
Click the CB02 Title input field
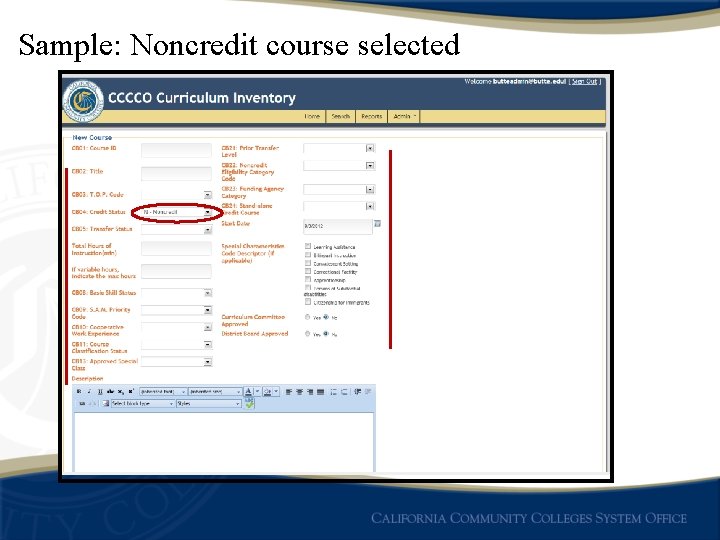point(176,174)
